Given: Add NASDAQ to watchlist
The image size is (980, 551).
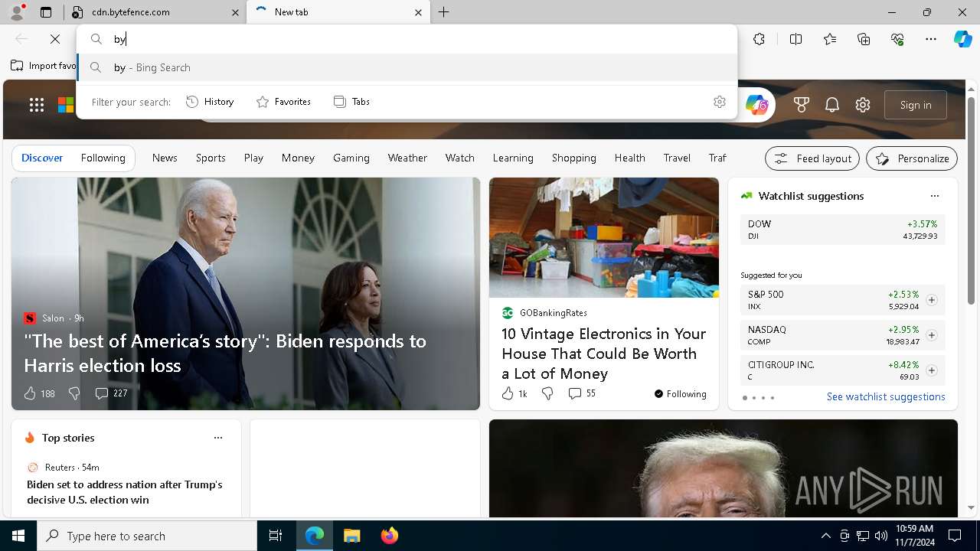Looking at the screenshot, I should (x=932, y=335).
